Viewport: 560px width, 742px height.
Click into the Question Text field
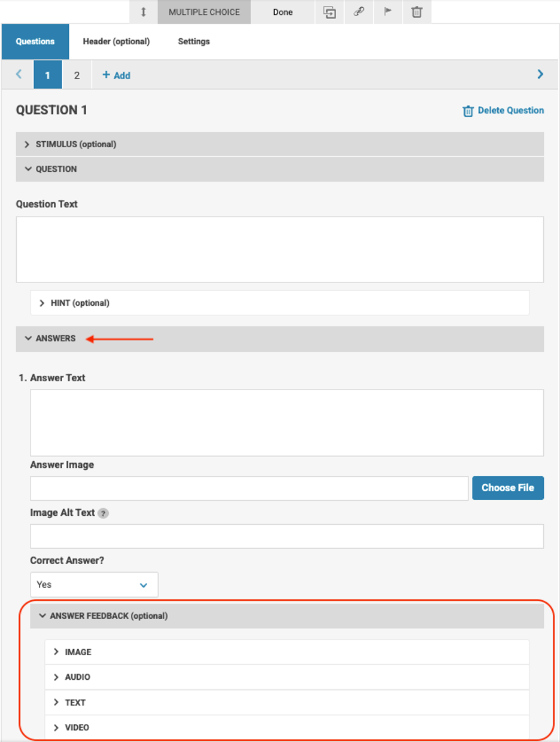pyautogui.click(x=280, y=250)
